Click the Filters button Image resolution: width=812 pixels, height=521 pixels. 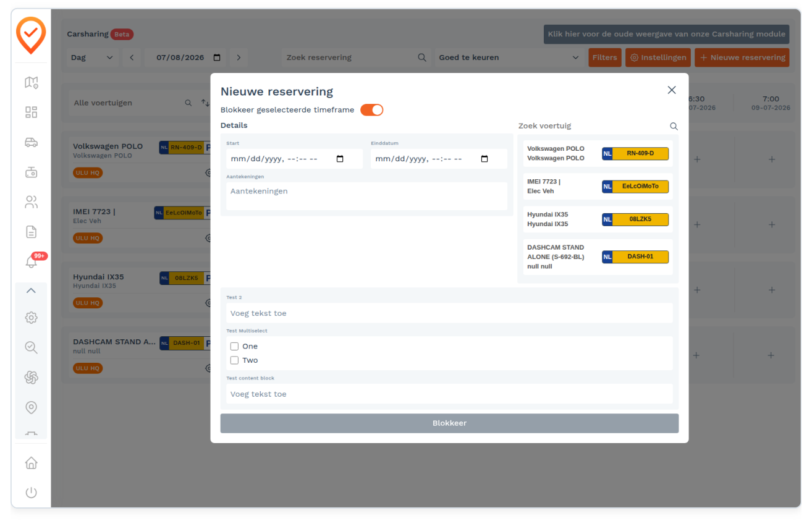[604, 57]
